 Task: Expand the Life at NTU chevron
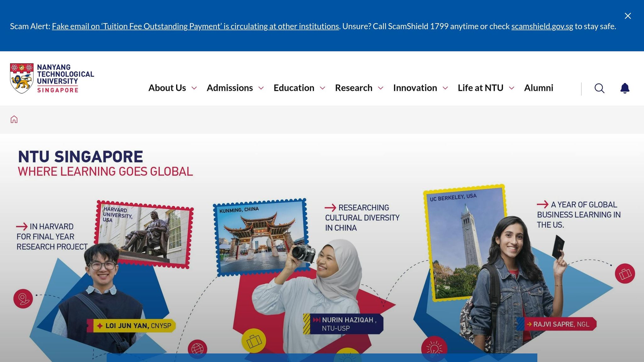[x=512, y=88]
